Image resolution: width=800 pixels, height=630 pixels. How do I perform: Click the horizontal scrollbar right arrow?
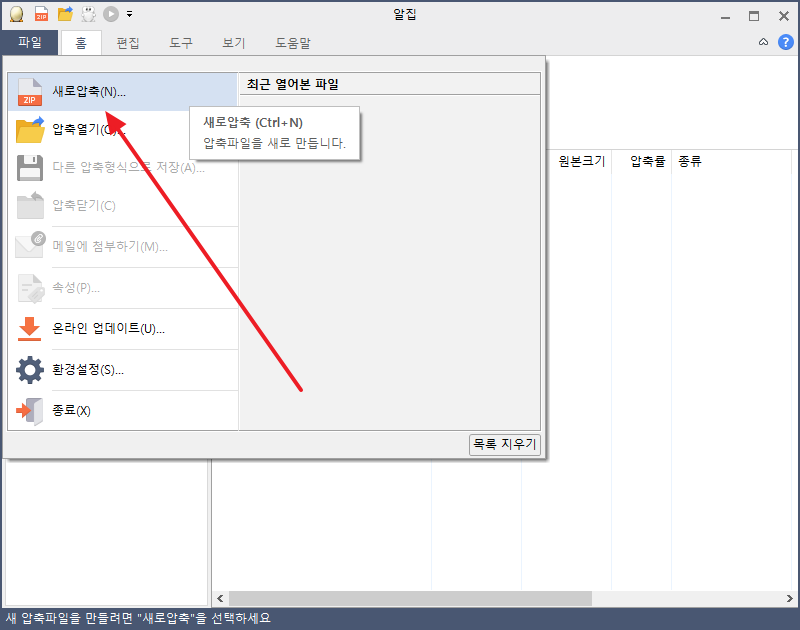click(789, 598)
